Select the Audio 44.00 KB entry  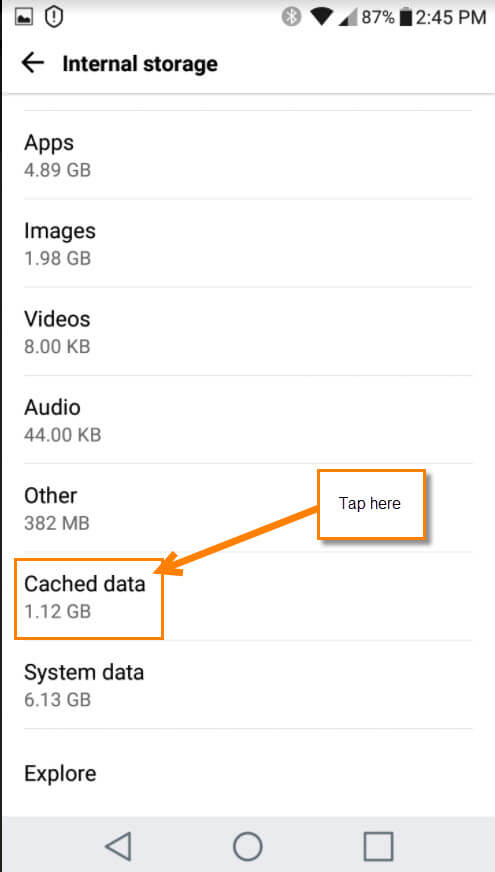pos(248,419)
